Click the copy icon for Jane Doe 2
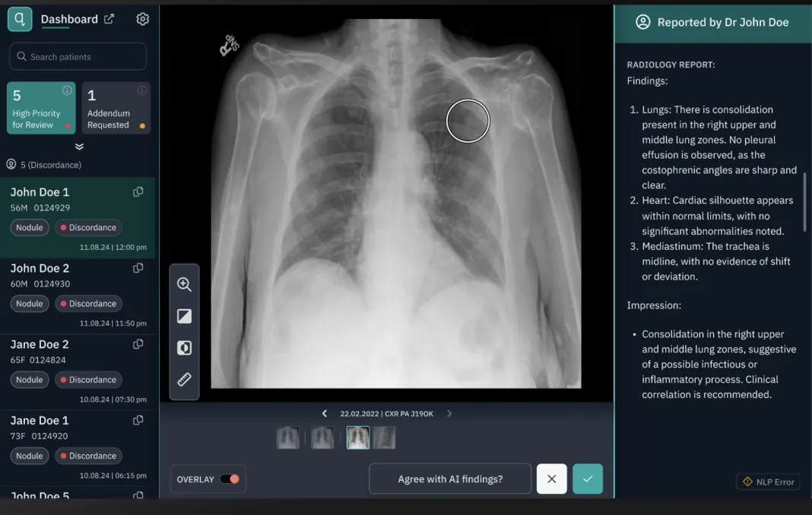The height and width of the screenshot is (515, 812). [138, 343]
